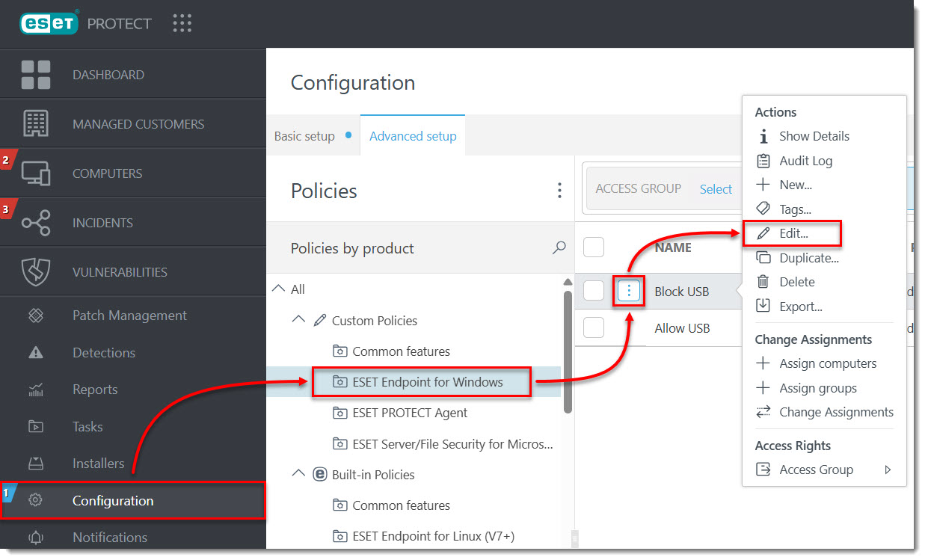Click the Tags label icon
Image resolution: width=925 pixels, height=560 pixels.
tap(763, 209)
